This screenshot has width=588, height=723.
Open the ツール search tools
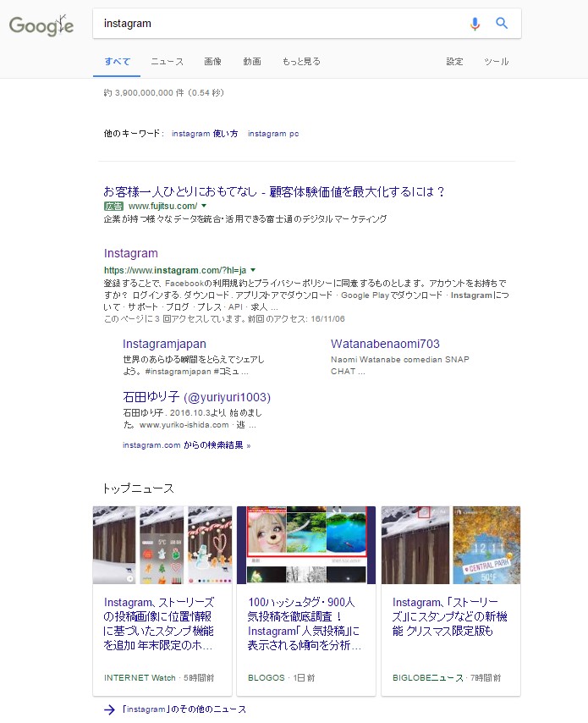[x=497, y=61]
